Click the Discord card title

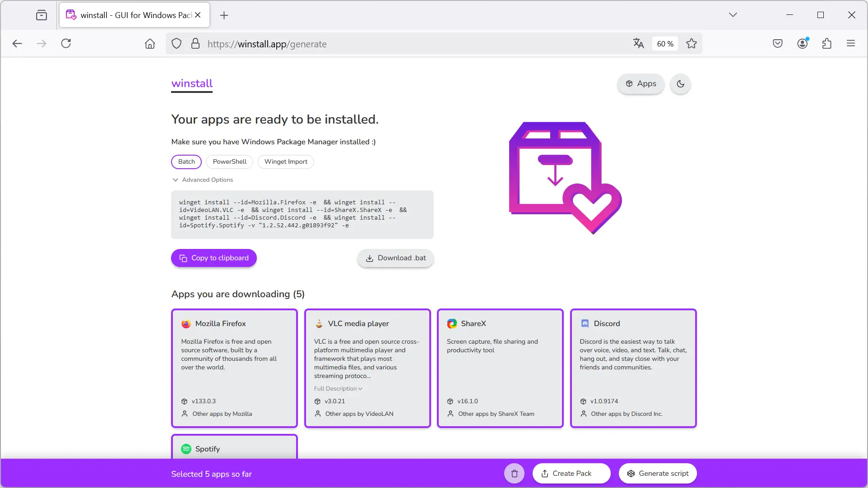[x=607, y=323]
